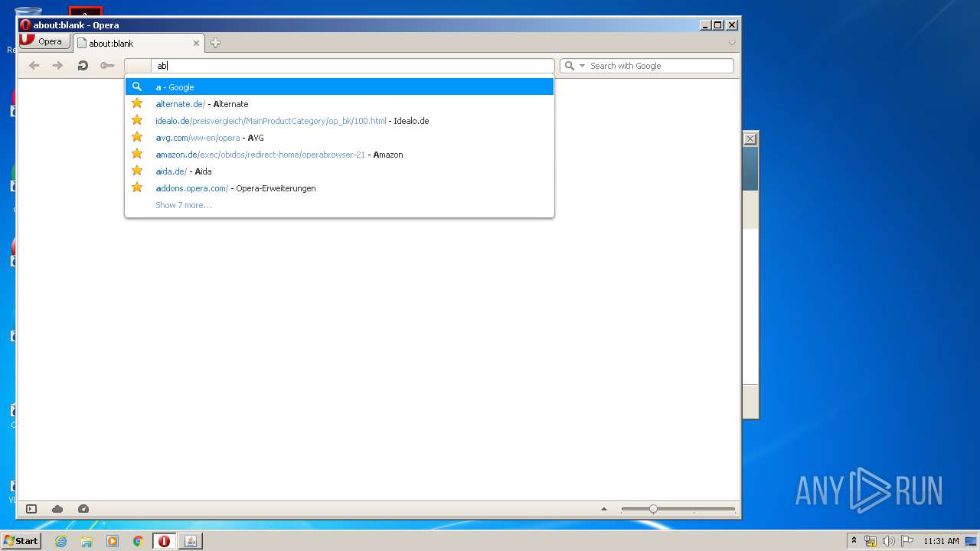Minimize the Opera window
This screenshot has height=551, width=980.
(705, 25)
